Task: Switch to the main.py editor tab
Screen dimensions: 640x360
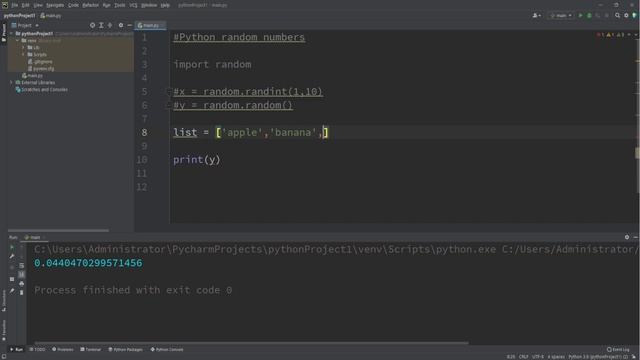Action: tap(150, 25)
